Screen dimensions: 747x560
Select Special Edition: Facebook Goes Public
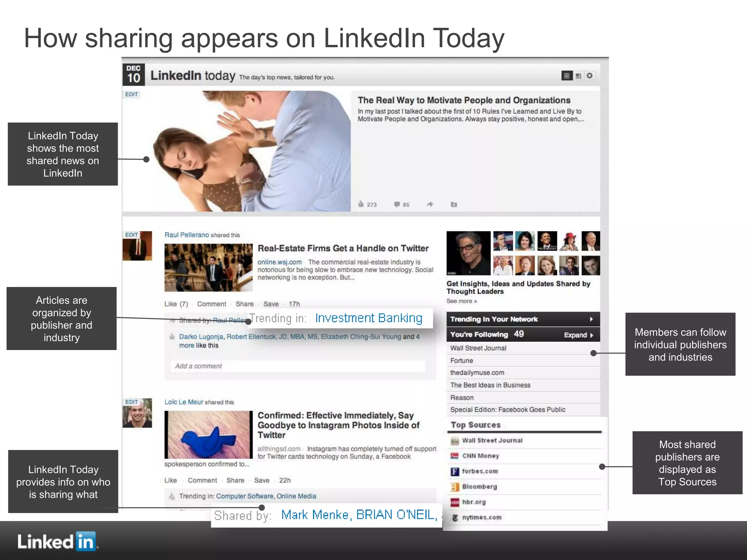point(523,410)
